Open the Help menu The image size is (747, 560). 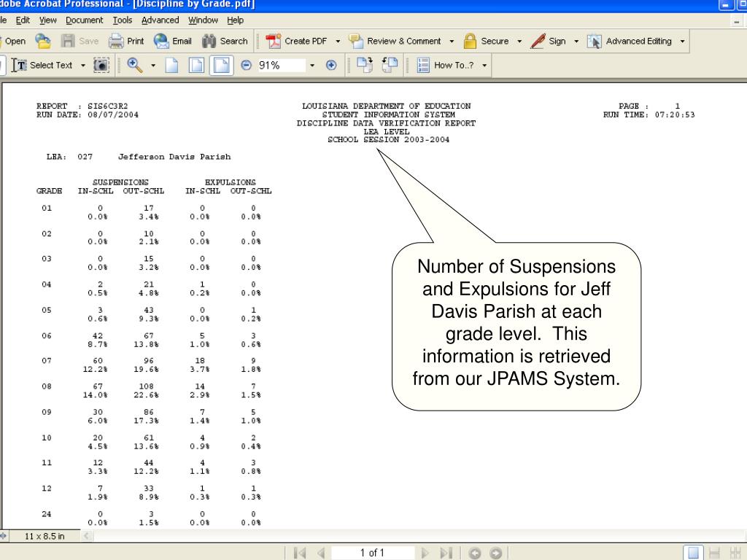coord(236,20)
